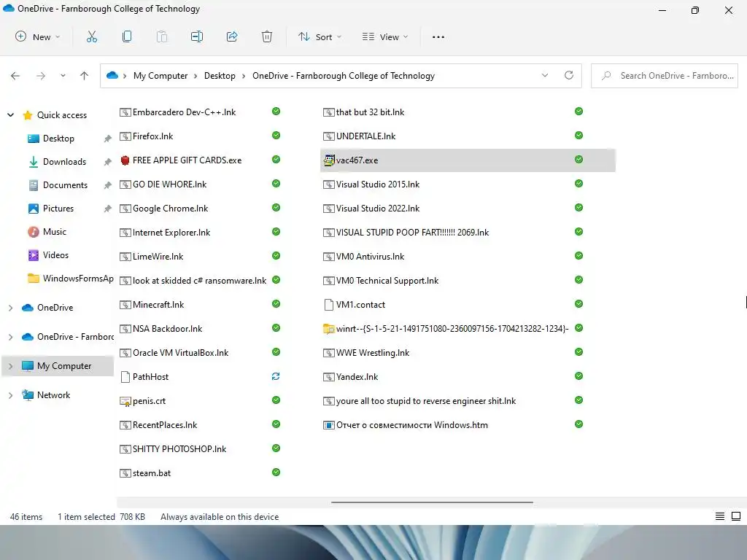Open the recent locations dropdown chevron

[63, 76]
